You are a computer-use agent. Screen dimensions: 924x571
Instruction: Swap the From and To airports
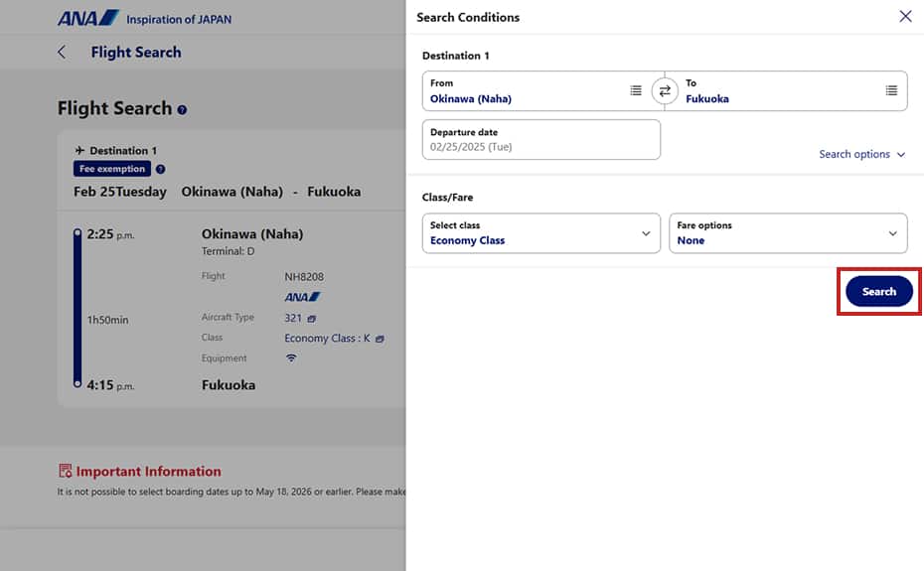pos(664,91)
